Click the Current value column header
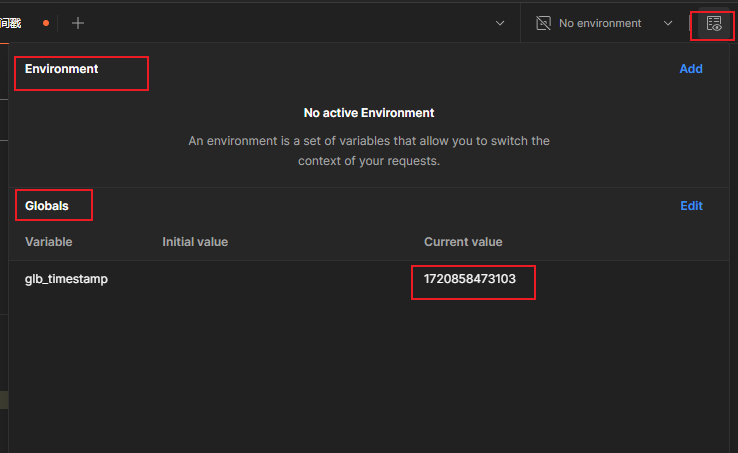 (463, 242)
